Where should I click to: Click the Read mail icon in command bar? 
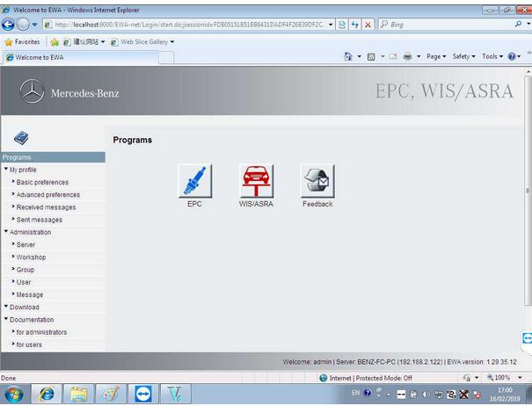(393, 56)
